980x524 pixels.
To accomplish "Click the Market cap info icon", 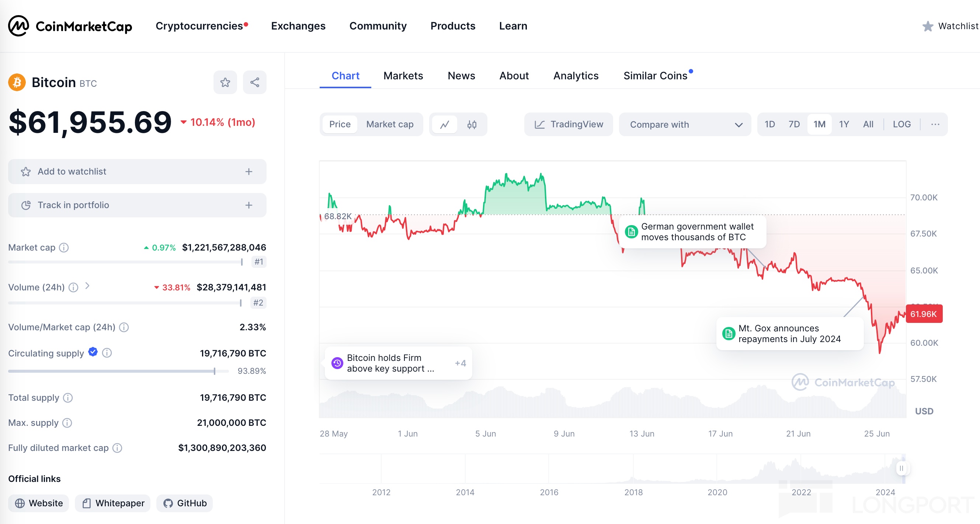I will click(64, 248).
